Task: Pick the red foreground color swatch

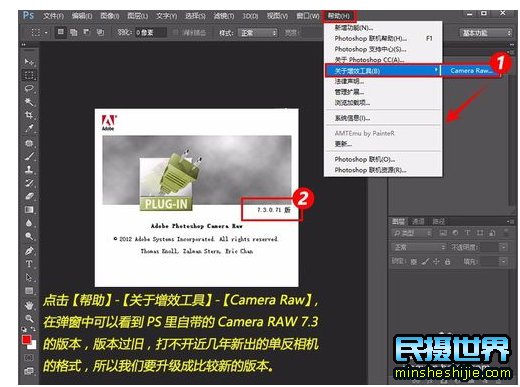Action: [26, 340]
